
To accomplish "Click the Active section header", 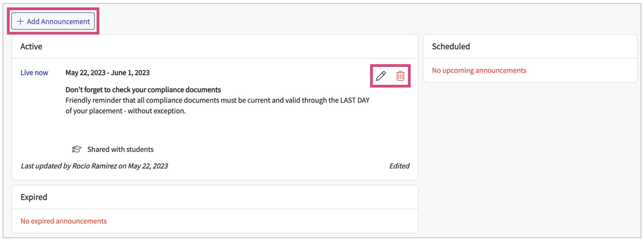I will click(x=31, y=47).
